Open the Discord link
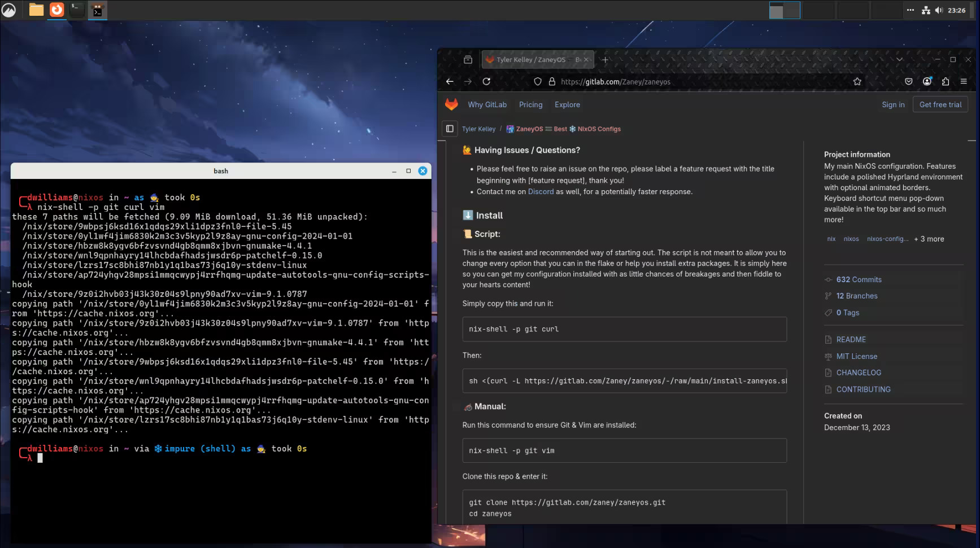 point(541,191)
